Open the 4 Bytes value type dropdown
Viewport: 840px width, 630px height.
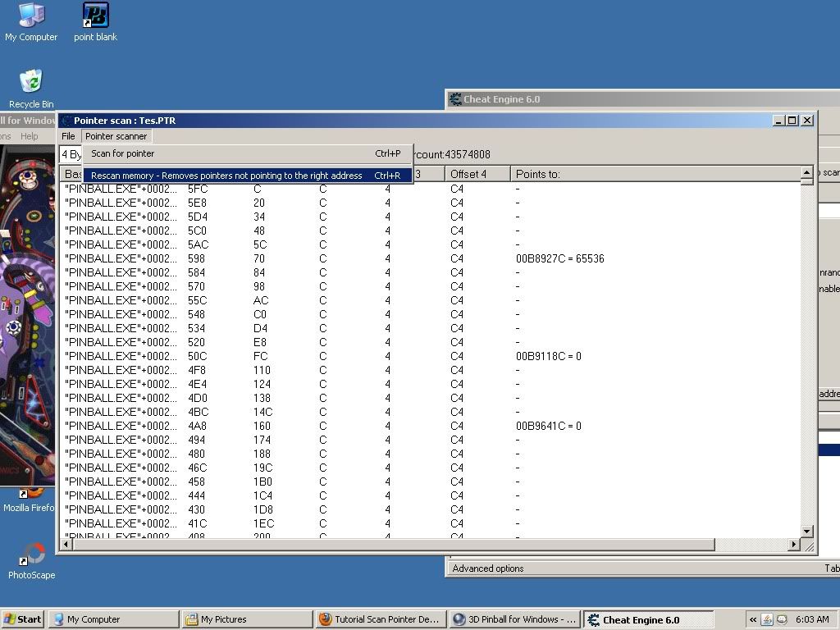click(71, 154)
